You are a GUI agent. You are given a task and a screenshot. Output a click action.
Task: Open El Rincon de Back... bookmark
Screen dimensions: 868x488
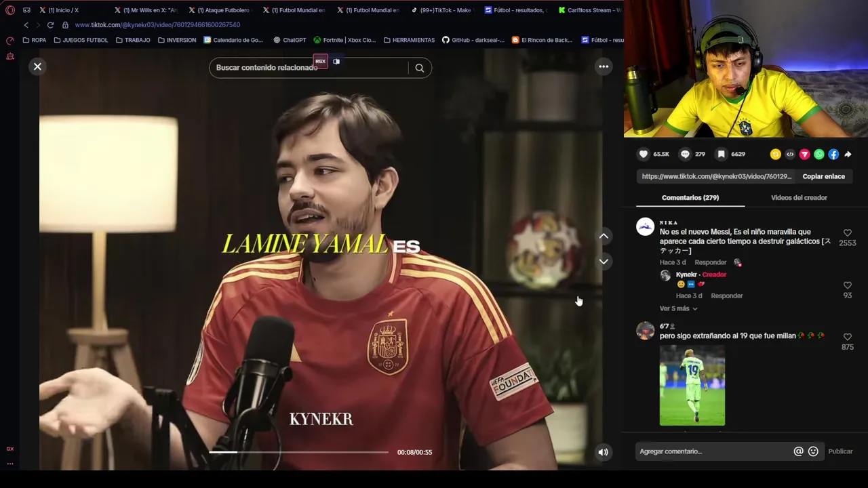[x=542, y=40]
